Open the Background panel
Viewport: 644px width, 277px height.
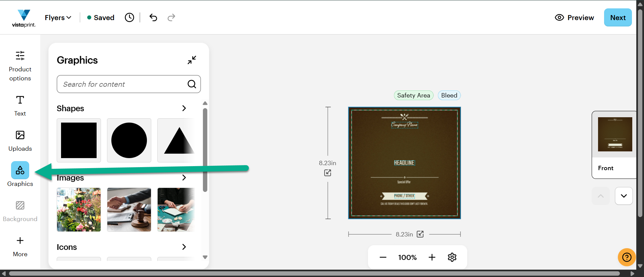coord(20,211)
